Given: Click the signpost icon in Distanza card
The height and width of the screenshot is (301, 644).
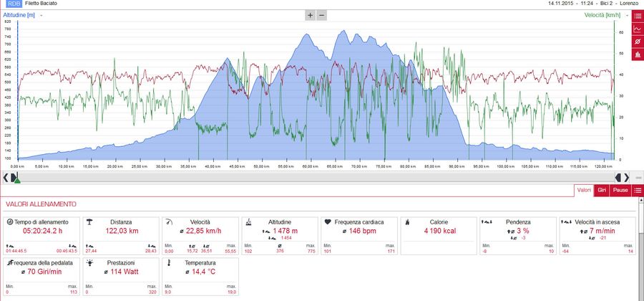Looking at the screenshot, I should (x=89, y=221).
